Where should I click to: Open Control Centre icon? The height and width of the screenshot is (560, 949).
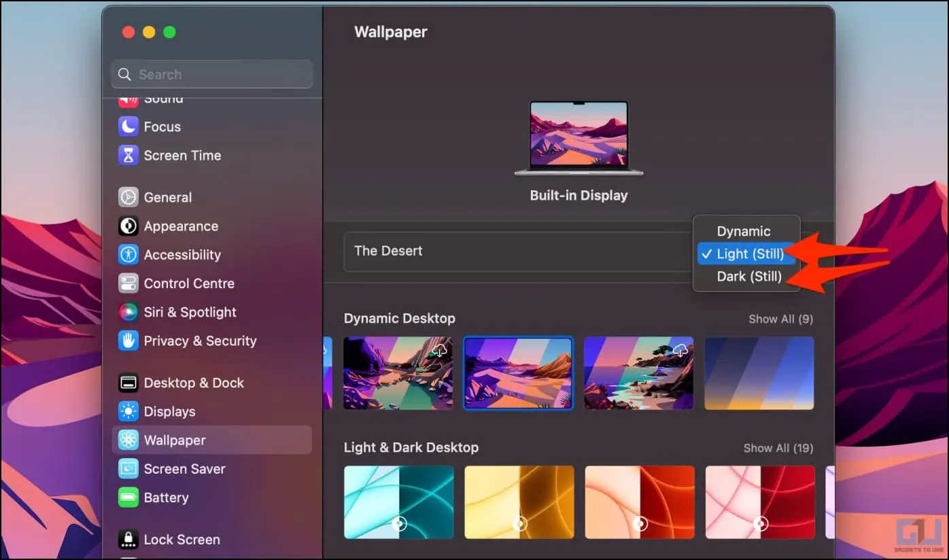tap(128, 283)
